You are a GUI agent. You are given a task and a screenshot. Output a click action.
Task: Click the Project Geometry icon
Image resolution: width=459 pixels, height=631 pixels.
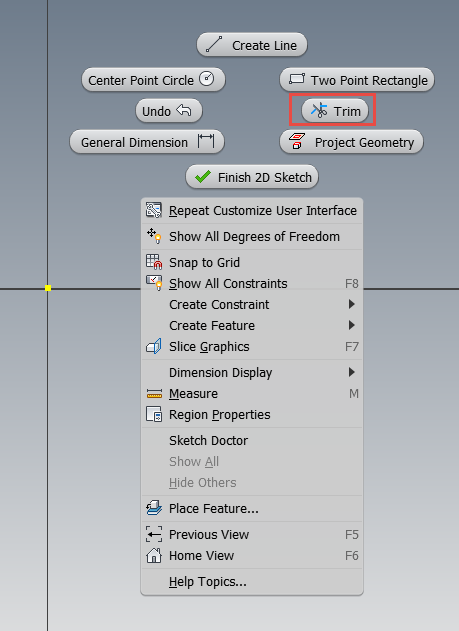297,142
